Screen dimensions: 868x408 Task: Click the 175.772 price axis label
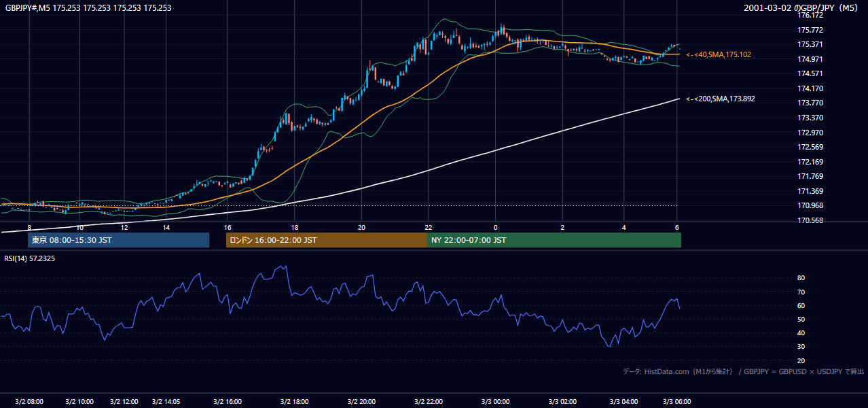point(810,30)
